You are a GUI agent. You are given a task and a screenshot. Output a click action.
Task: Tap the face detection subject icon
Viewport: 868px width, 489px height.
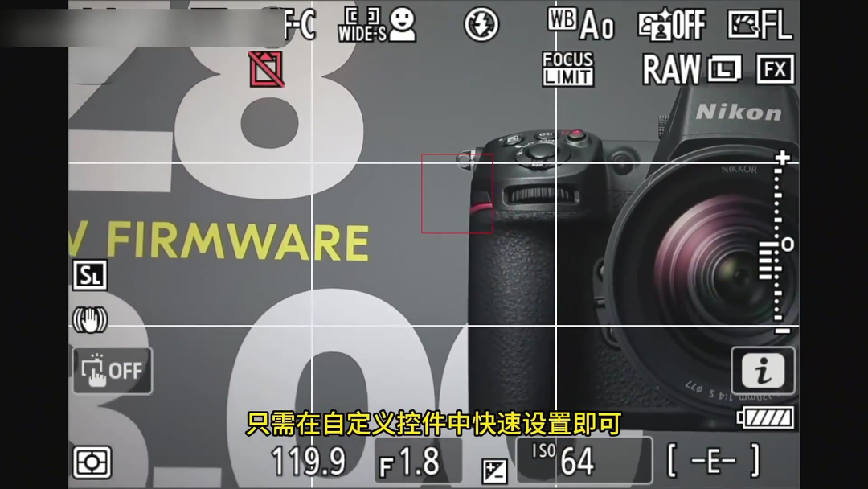pos(403,24)
